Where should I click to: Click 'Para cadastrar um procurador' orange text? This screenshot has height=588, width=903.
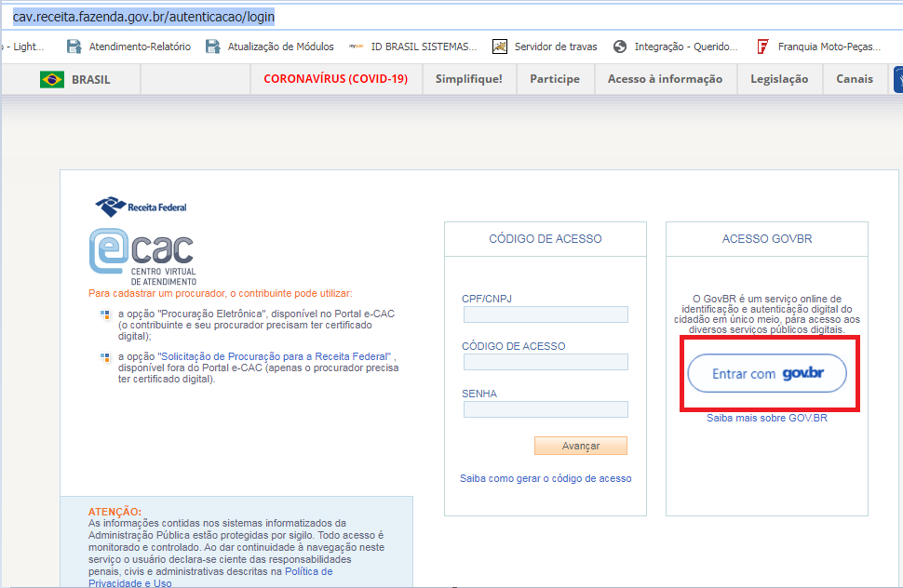(220, 293)
